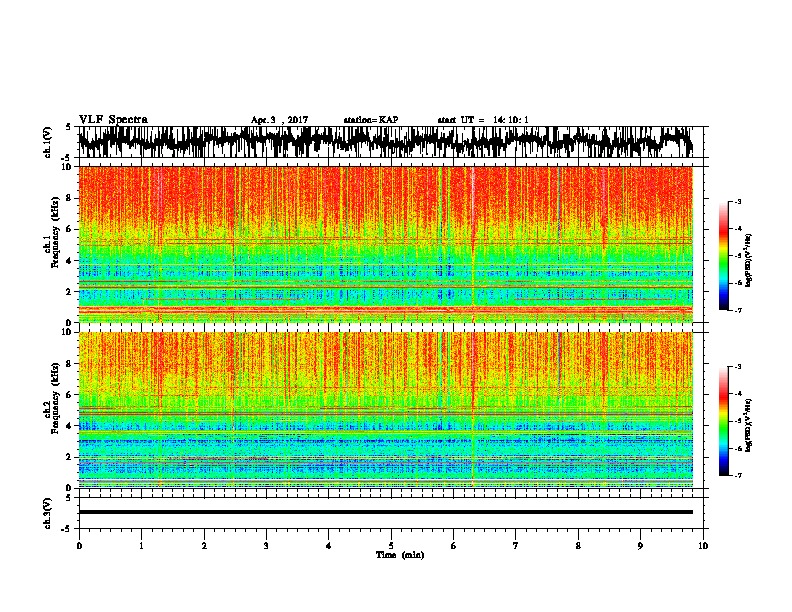This screenshot has height=612, width=792.
Task: Click the log(PSD) label beside ch.1 color bar
Action: pos(749,261)
